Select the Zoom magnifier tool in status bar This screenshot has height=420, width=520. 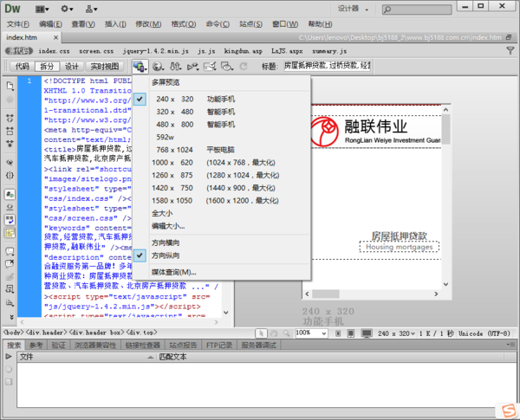pos(286,333)
